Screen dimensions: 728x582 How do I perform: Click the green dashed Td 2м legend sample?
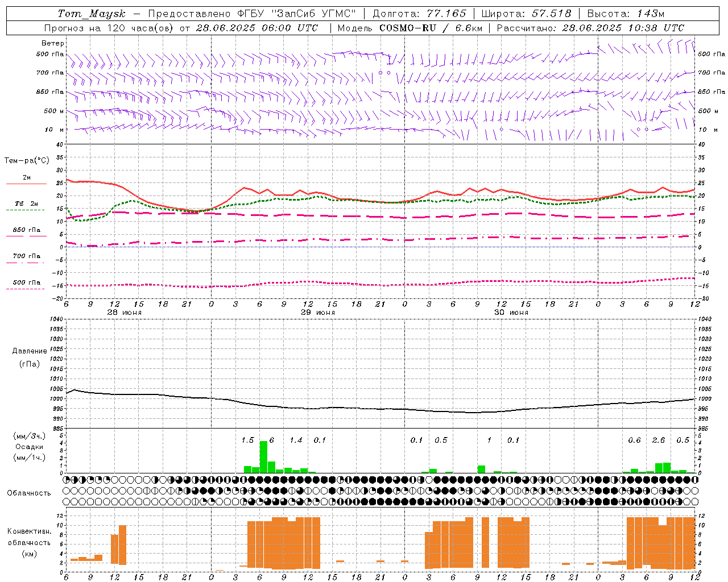(26, 210)
